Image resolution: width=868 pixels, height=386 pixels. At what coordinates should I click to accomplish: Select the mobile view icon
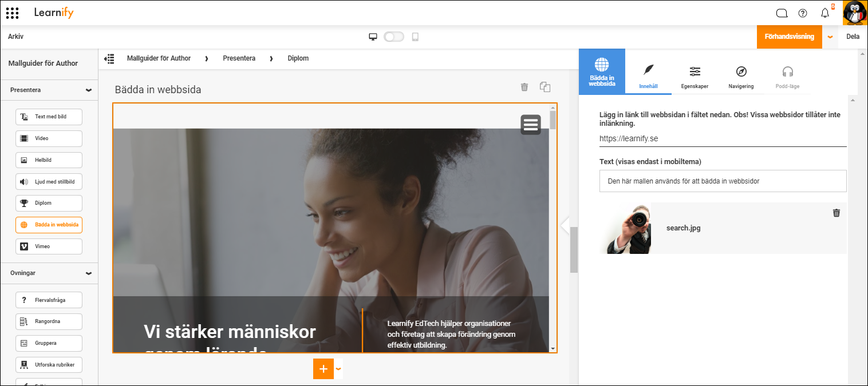(415, 37)
